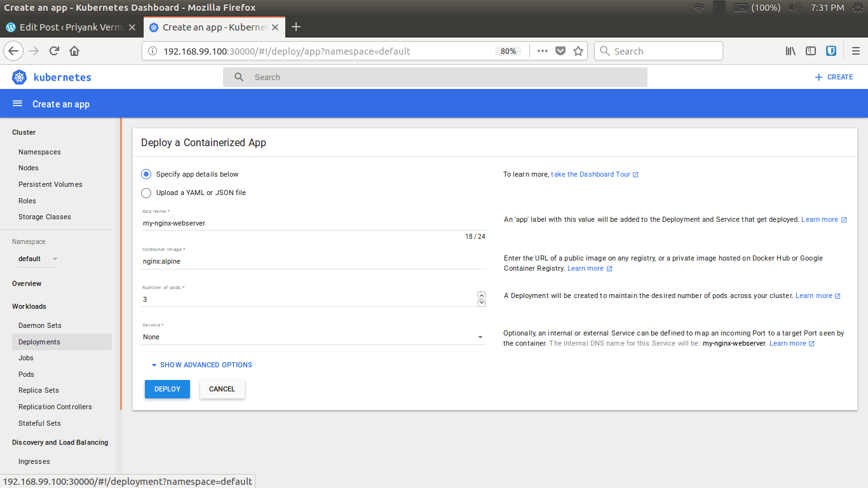Select 'Upload a YAML or JSON file'
Viewport: 868px width, 488px height.
coord(146,193)
